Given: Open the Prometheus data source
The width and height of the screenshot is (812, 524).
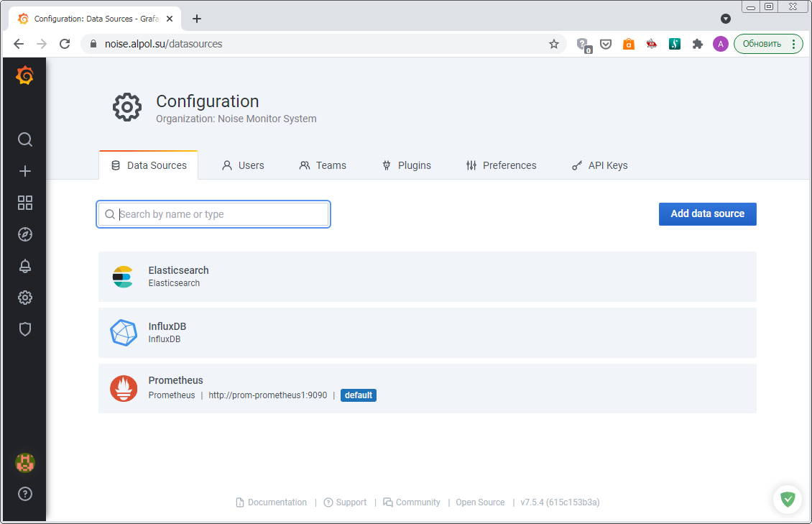Looking at the screenshot, I should (x=175, y=381).
